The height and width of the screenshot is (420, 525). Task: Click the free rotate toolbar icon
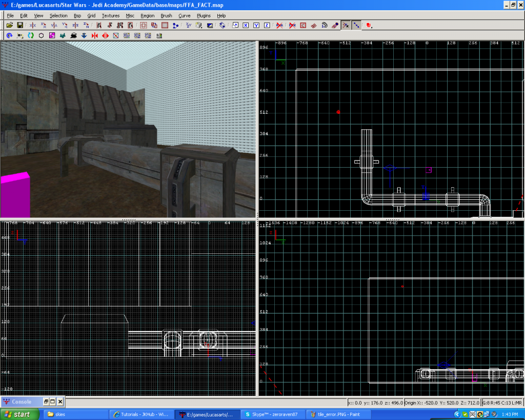click(223, 25)
